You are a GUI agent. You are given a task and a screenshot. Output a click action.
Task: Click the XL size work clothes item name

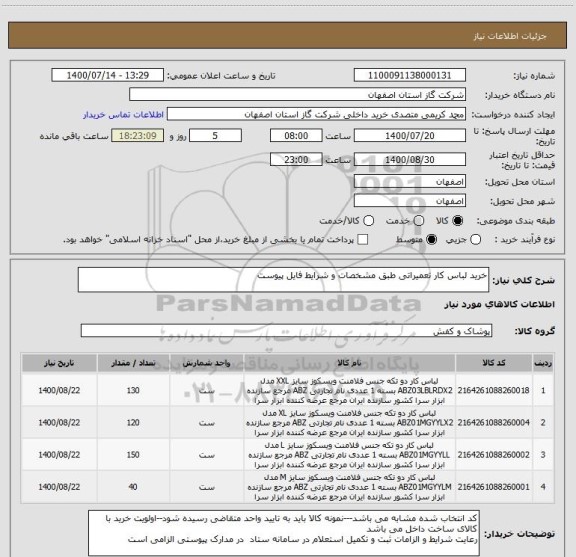click(349, 423)
